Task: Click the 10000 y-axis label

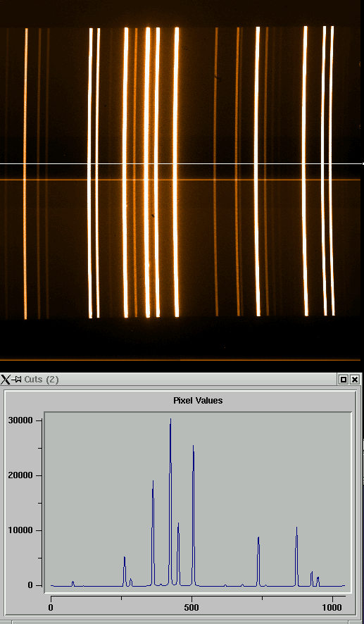Action: pos(23,530)
